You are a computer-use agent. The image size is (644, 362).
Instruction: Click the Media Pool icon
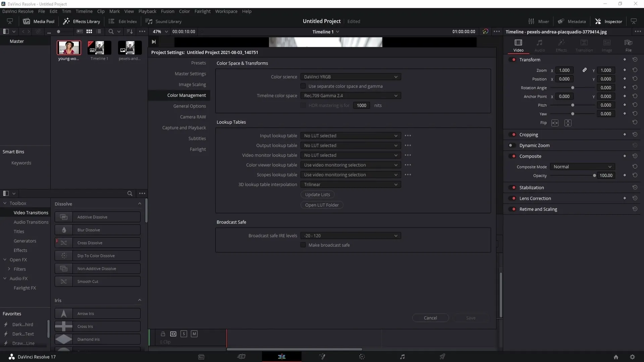click(26, 21)
